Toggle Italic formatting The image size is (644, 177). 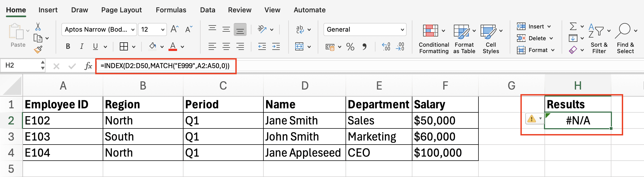pos(82,46)
